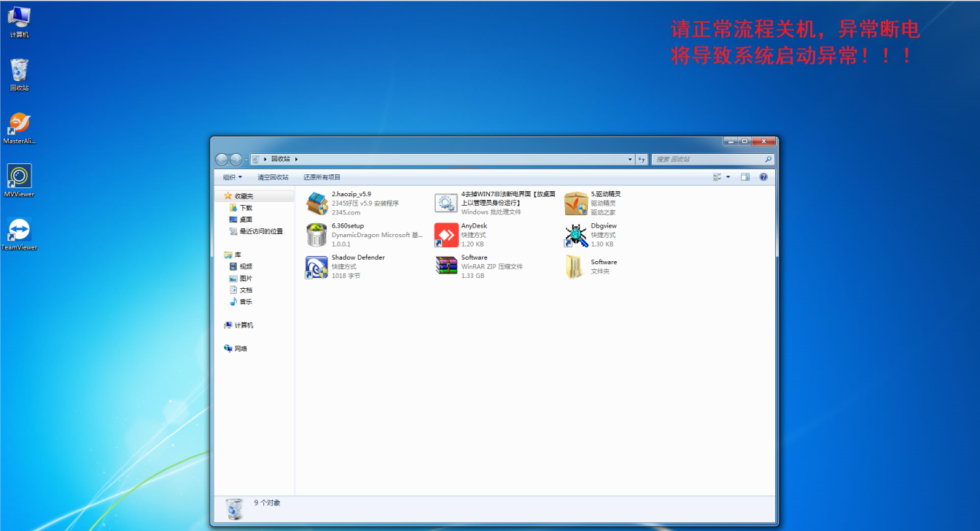Click the Dbgview bug icon
The image size is (980, 531).
point(576,235)
